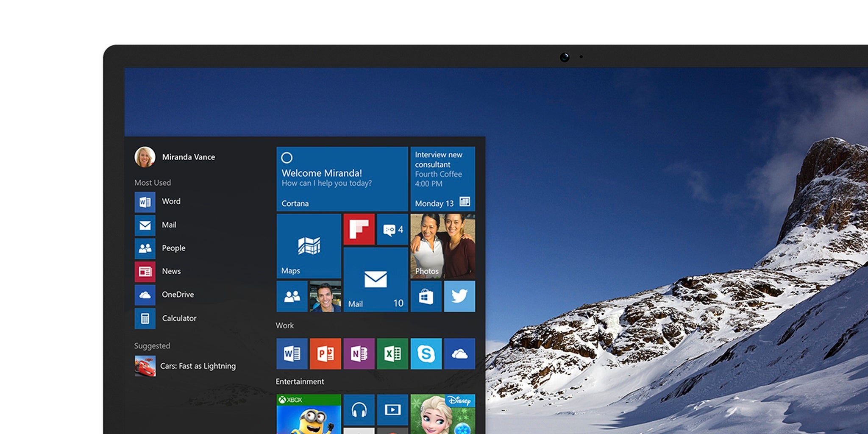Open the Photos live tile
The image size is (868, 434).
[442, 246]
